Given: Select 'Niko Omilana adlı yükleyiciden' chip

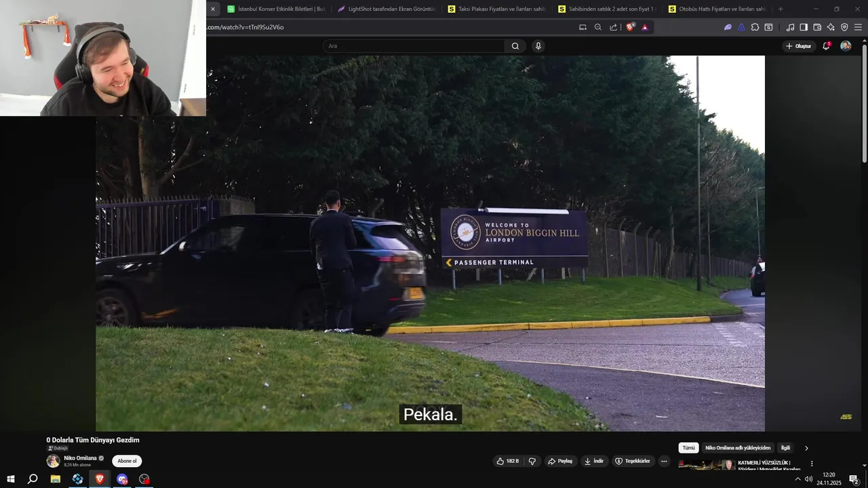Looking at the screenshot, I should point(738,448).
